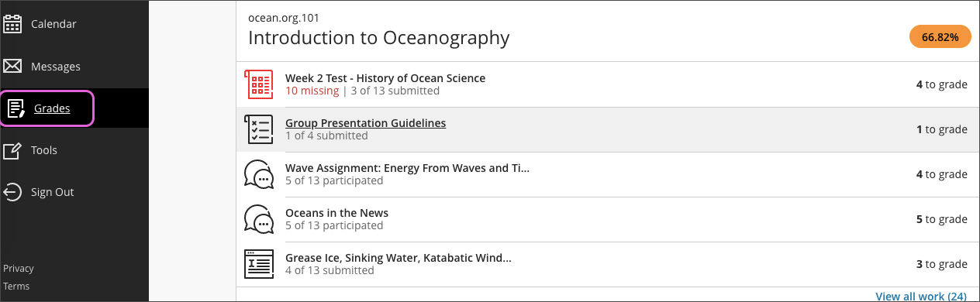980x302 pixels.
Task: Click the Sign Out arrow icon
Action: point(12,192)
